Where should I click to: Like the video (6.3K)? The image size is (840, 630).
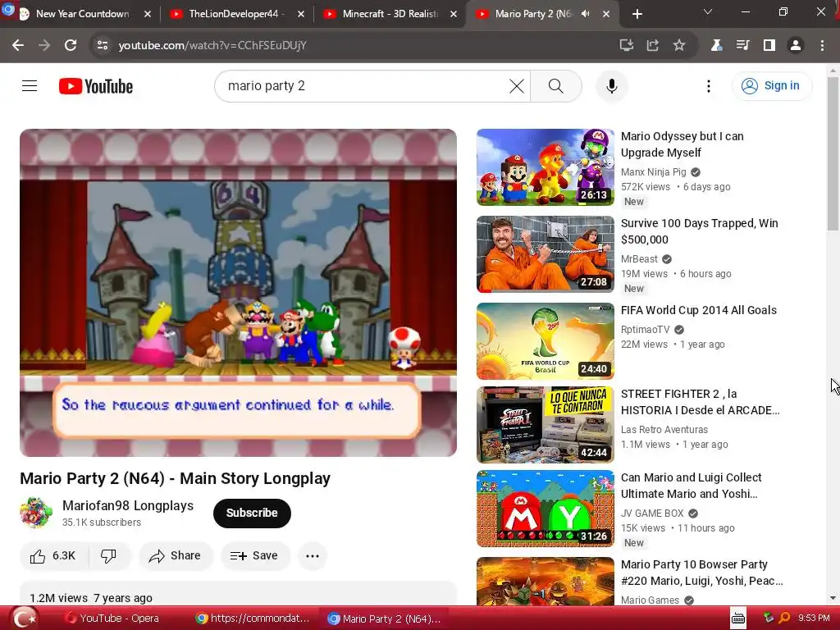point(53,555)
